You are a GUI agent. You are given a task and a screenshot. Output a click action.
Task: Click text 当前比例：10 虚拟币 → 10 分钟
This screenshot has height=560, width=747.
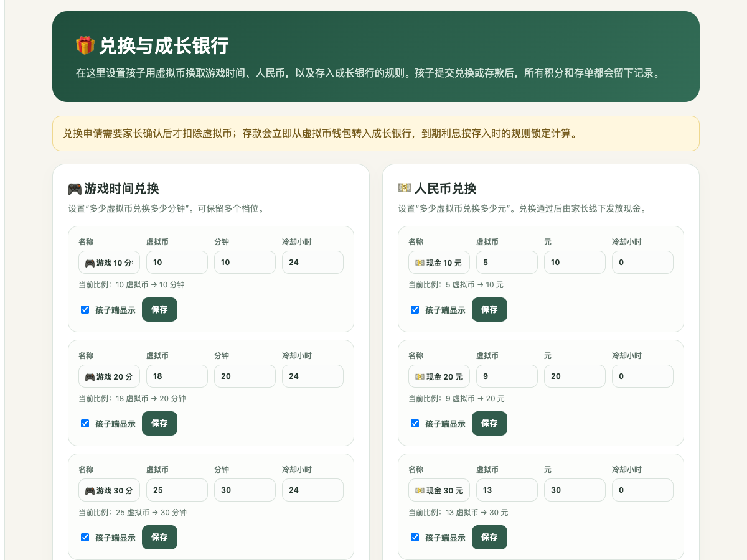(x=131, y=285)
